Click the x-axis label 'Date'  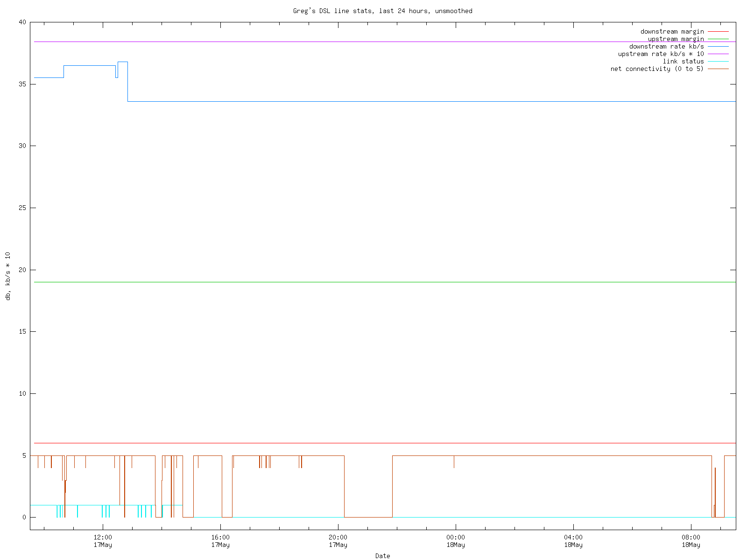point(382,556)
